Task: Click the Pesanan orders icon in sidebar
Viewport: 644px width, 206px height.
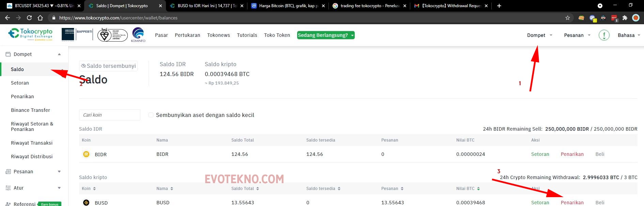Action: click(8, 172)
